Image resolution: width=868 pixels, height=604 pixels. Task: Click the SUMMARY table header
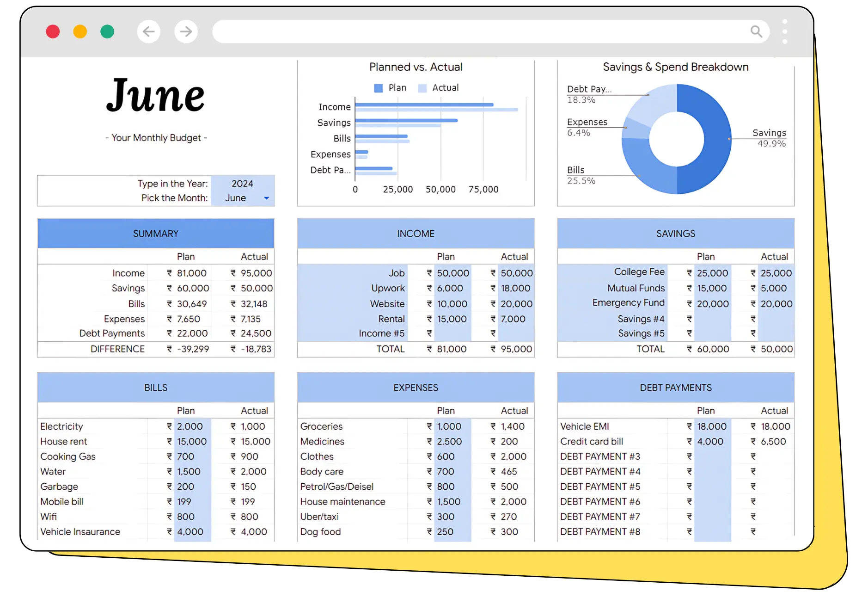tap(156, 234)
